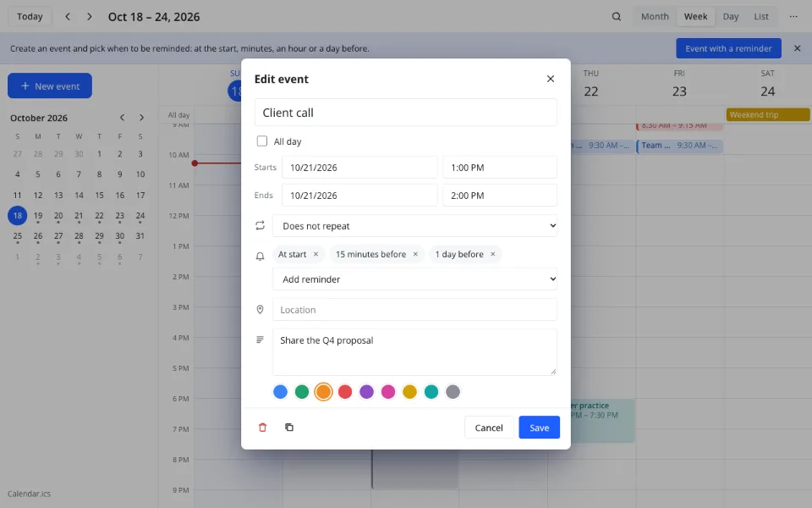Viewport: 812px width, 508px height.
Task: Select October 18 in mini calendar
Action: click(18, 216)
